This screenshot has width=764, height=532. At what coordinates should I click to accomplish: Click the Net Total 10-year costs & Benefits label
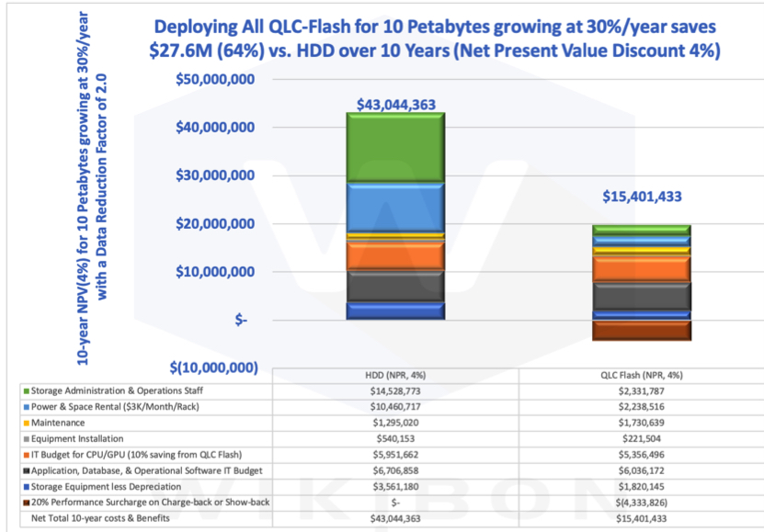[x=100, y=518]
